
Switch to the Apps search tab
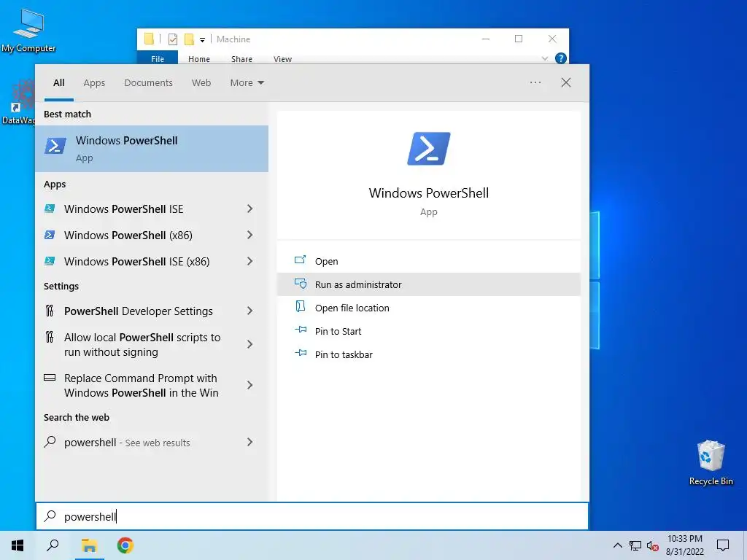[x=94, y=83]
